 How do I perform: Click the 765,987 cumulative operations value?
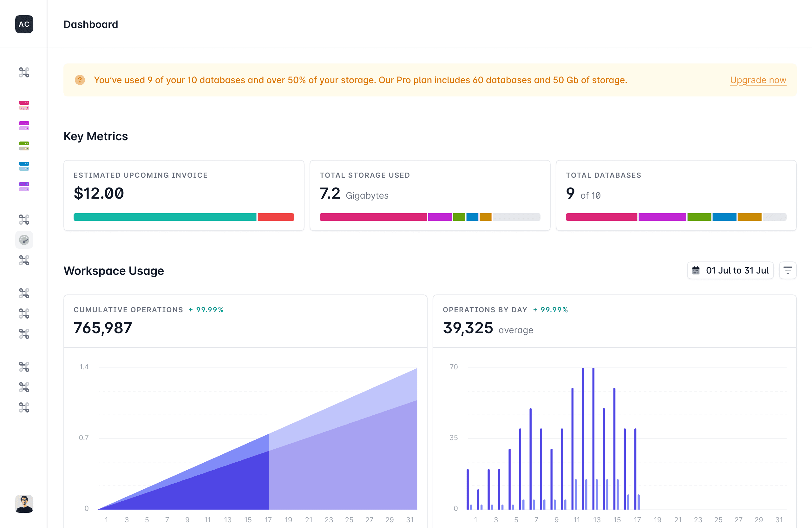tap(103, 328)
